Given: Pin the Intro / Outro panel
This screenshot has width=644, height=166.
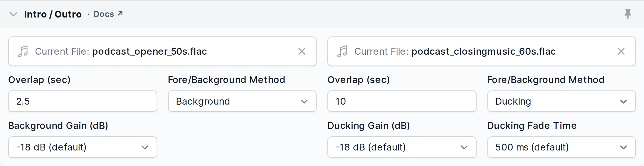Looking at the screenshot, I should pyautogui.click(x=628, y=14).
